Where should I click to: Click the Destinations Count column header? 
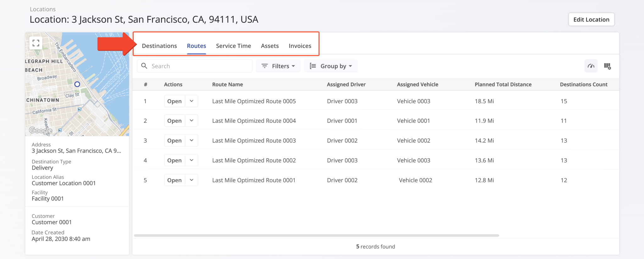pyautogui.click(x=584, y=84)
